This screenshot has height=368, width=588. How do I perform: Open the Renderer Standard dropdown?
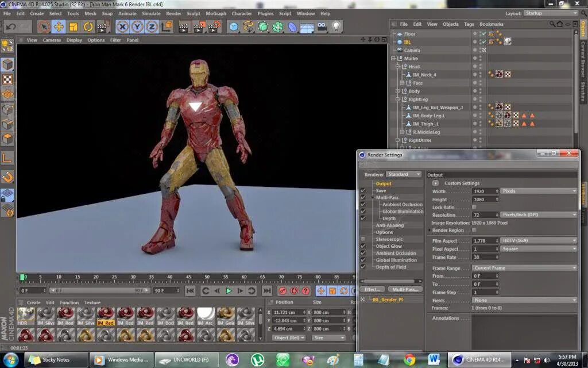(404, 174)
